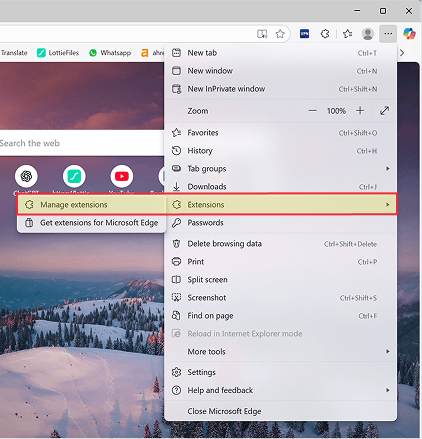Click the Extensions puzzle icon in toolbar

coord(325,34)
